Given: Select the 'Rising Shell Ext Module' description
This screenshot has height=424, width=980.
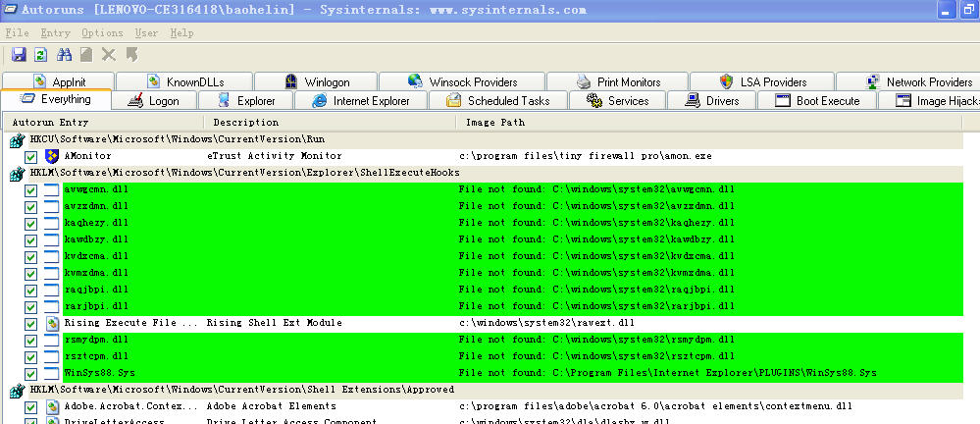Looking at the screenshot, I should 275,323.
